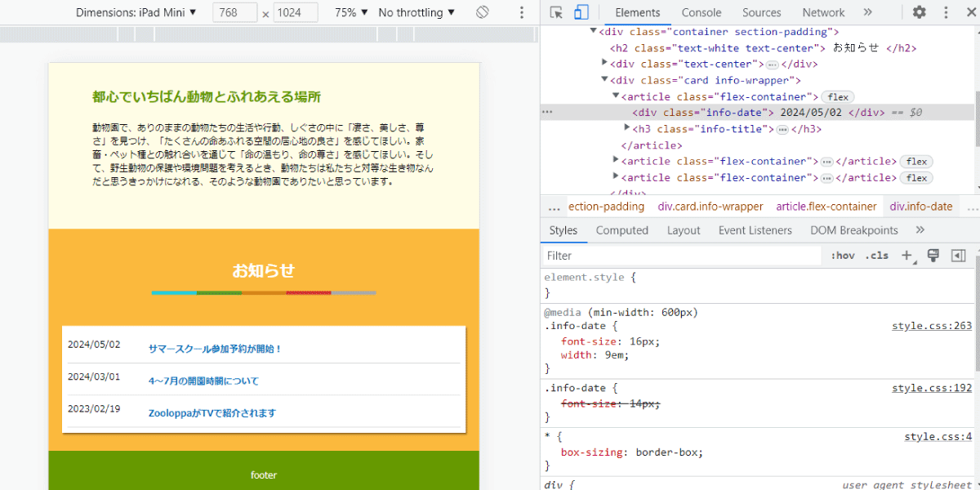
Task: Show more DevTools panel tabs
Action: pos(867,12)
